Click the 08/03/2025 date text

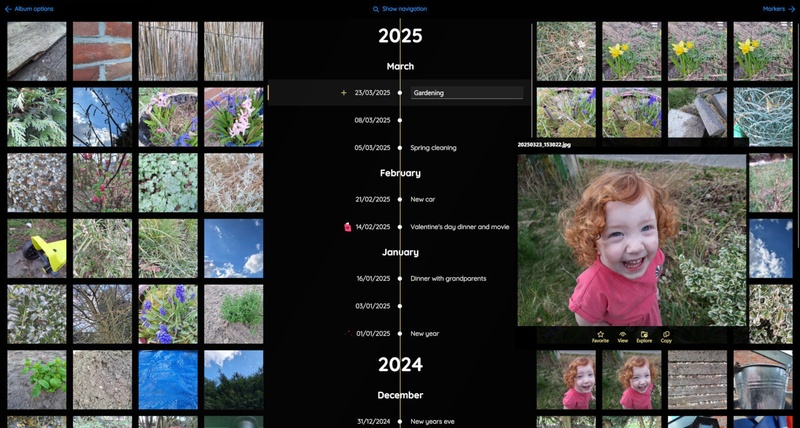372,120
